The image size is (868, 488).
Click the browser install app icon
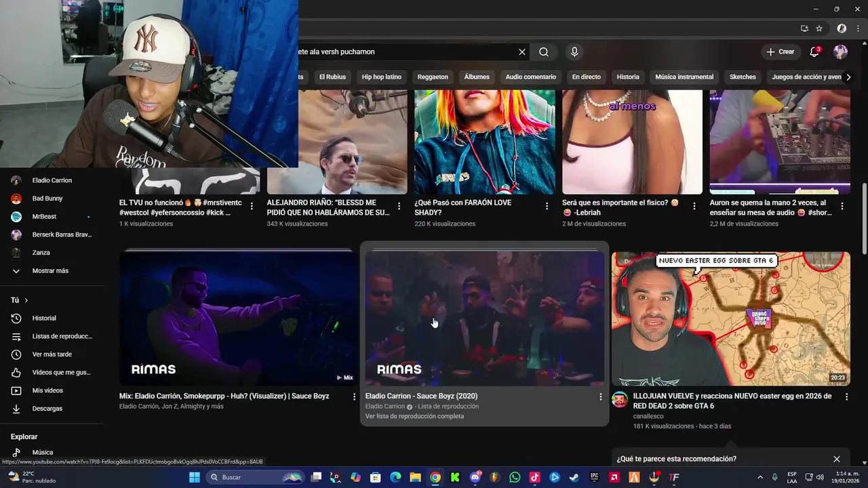(x=804, y=28)
